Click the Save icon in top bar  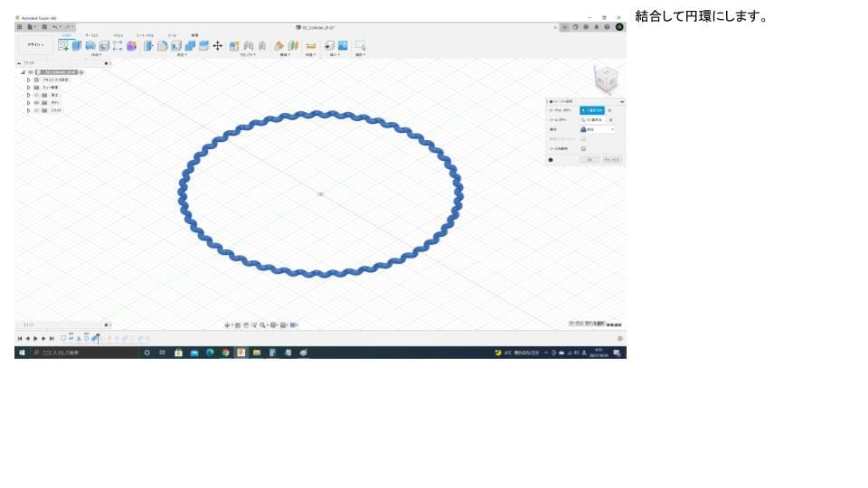pos(44,26)
